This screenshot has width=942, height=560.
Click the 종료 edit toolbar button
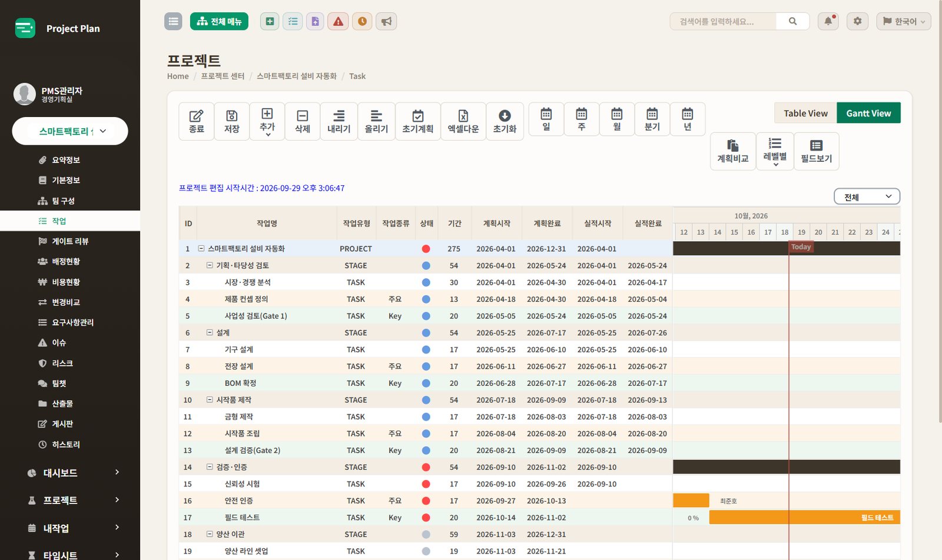196,121
